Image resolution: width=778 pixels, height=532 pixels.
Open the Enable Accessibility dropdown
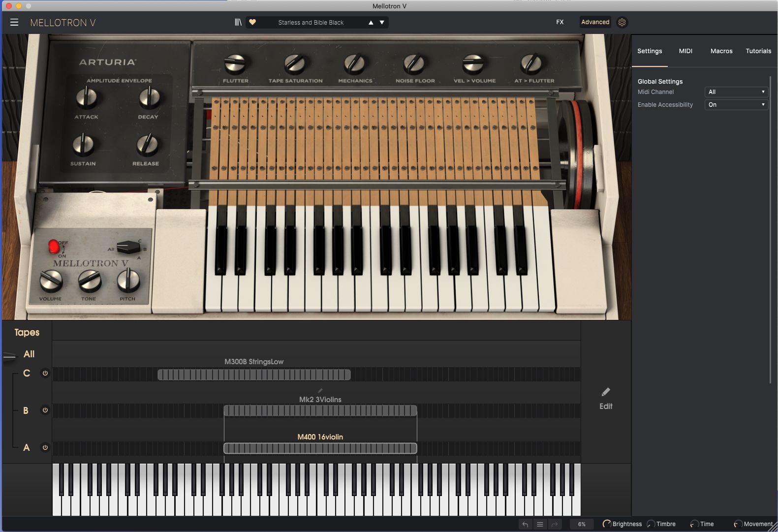[x=736, y=105]
